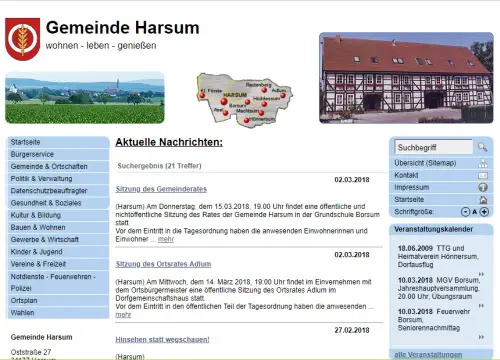Click mehr under the Ortsrat Adlum article
500x360 pixels.
click(123, 315)
